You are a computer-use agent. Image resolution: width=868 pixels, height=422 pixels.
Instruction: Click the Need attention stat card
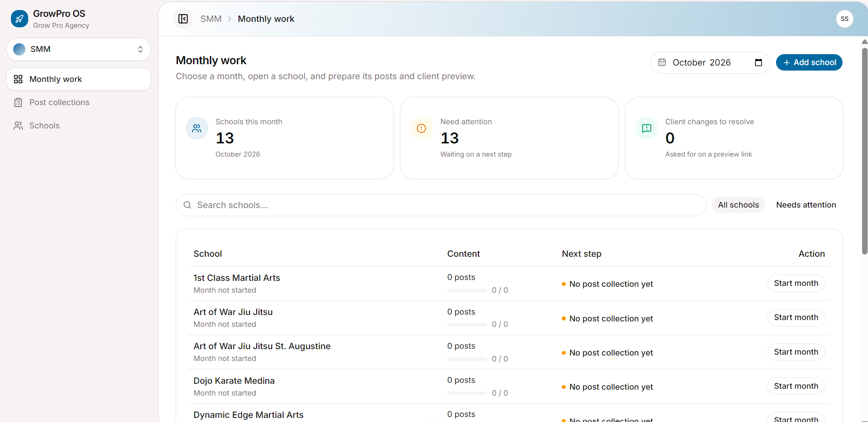509,138
